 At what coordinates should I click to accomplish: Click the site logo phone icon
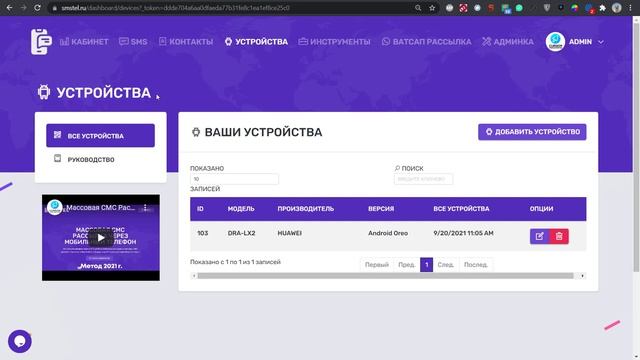point(41,41)
